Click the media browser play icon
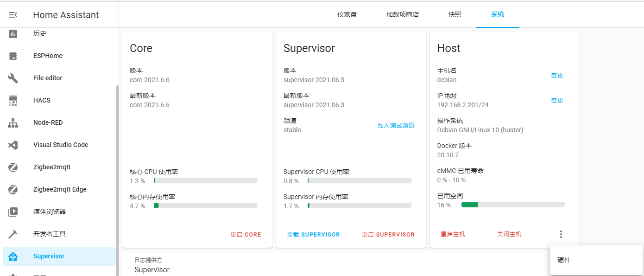 pyautogui.click(x=13, y=212)
